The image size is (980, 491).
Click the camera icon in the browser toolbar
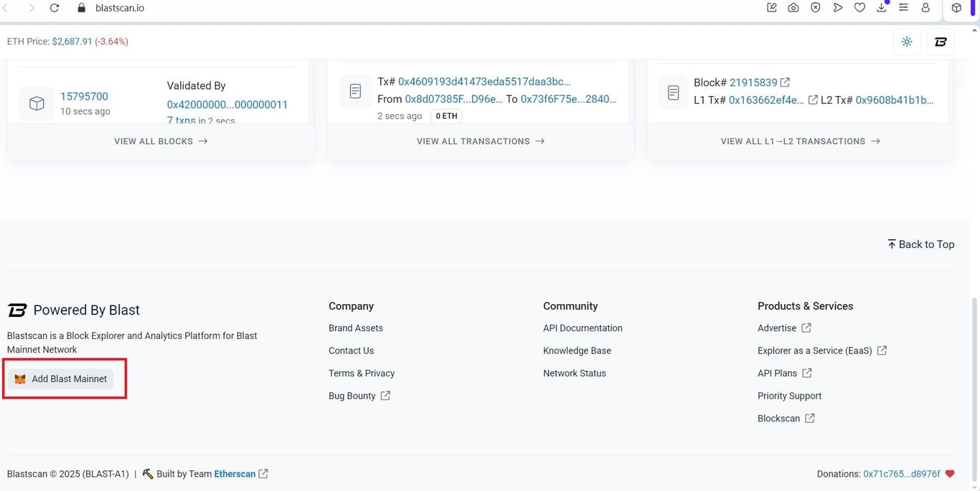click(x=793, y=8)
